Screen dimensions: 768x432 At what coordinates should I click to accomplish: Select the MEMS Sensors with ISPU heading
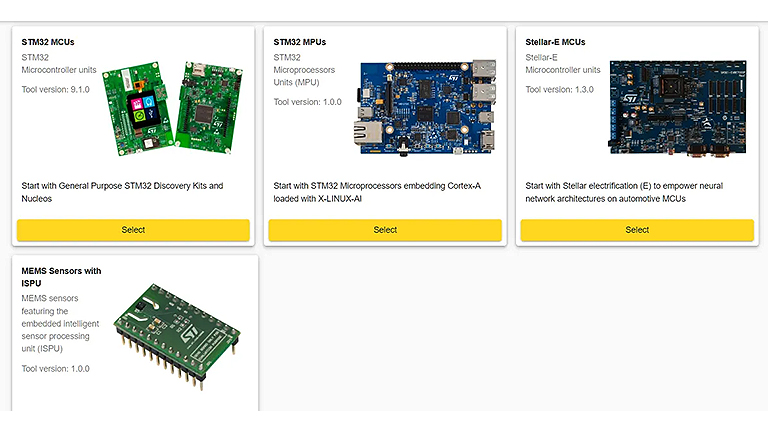(x=61, y=277)
